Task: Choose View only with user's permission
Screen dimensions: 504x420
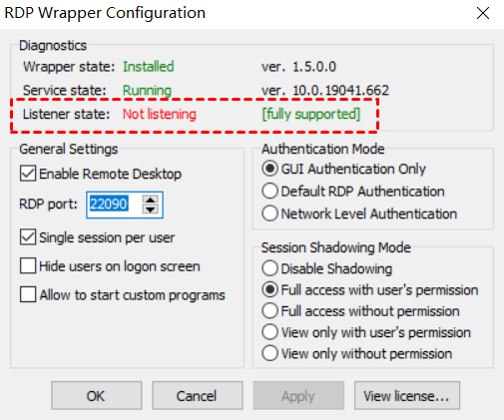Action: 269,332
